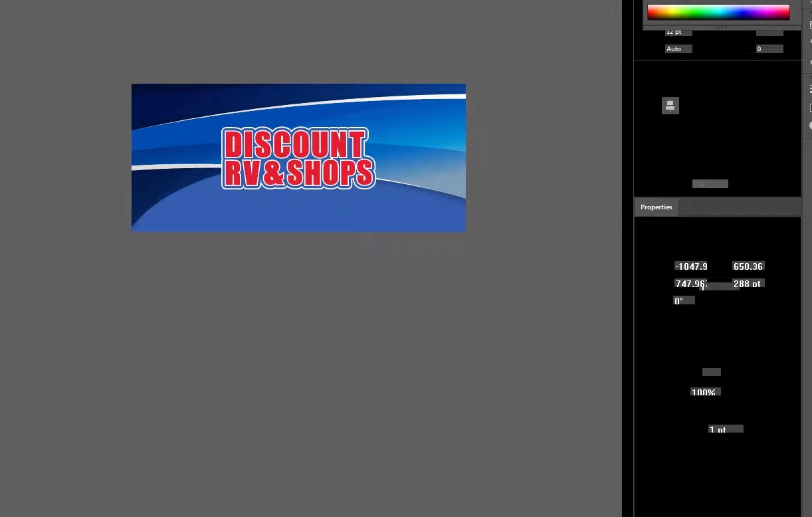Click the X position field showing -1047.9
812x517 pixels.
point(691,266)
